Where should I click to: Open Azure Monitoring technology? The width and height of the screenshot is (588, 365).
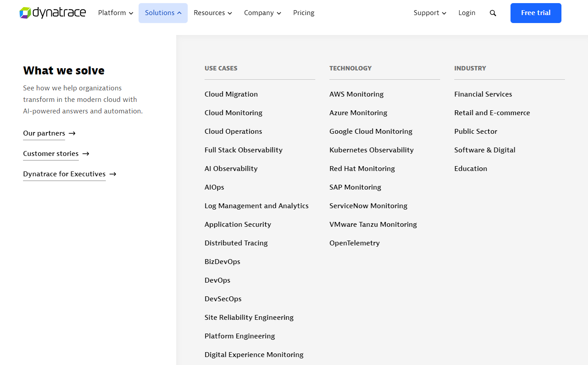(358, 113)
